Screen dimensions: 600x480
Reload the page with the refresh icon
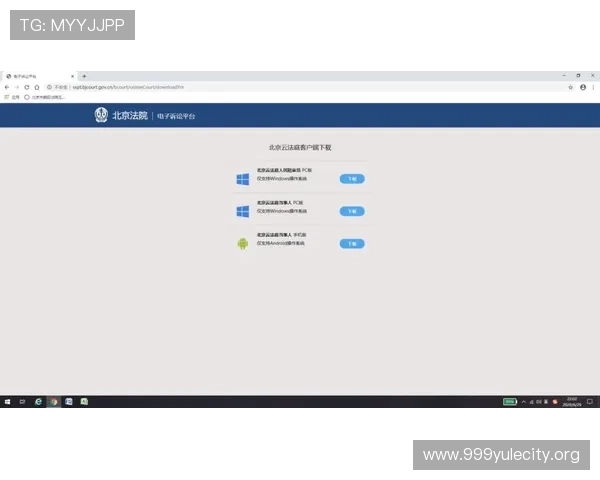[x=26, y=87]
